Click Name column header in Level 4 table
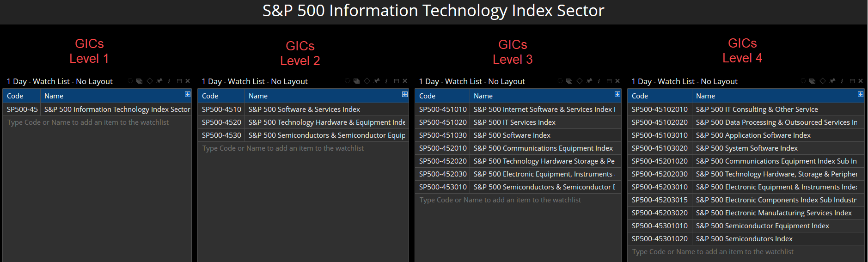Viewport: 868px width, 262px height. (x=777, y=96)
